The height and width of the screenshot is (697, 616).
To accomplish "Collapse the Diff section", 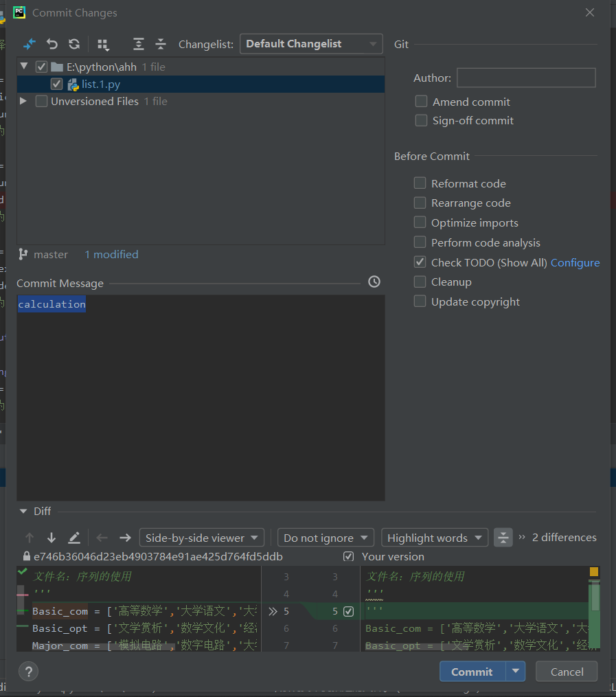I will click(x=23, y=511).
